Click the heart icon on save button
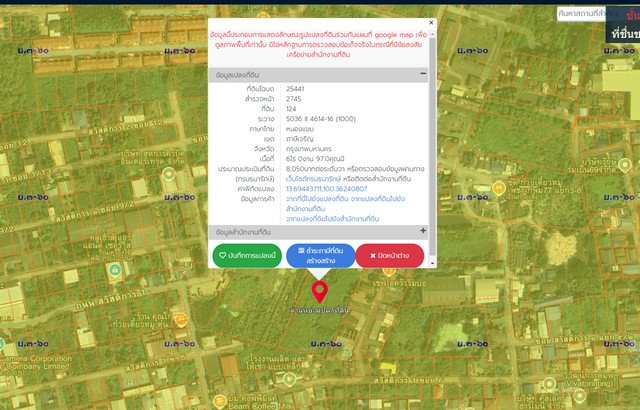640x410 pixels. (x=222, y=256)
